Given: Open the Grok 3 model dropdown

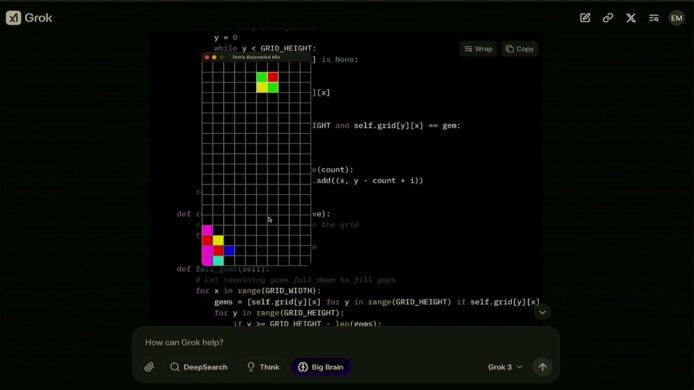Looking at the screenshot, I should tap(505, 367).
